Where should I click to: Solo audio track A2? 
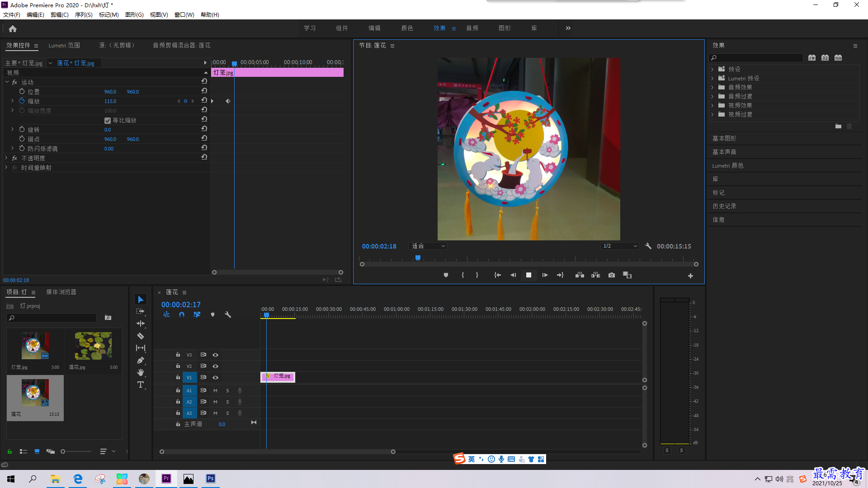click(x=227, y=402)
